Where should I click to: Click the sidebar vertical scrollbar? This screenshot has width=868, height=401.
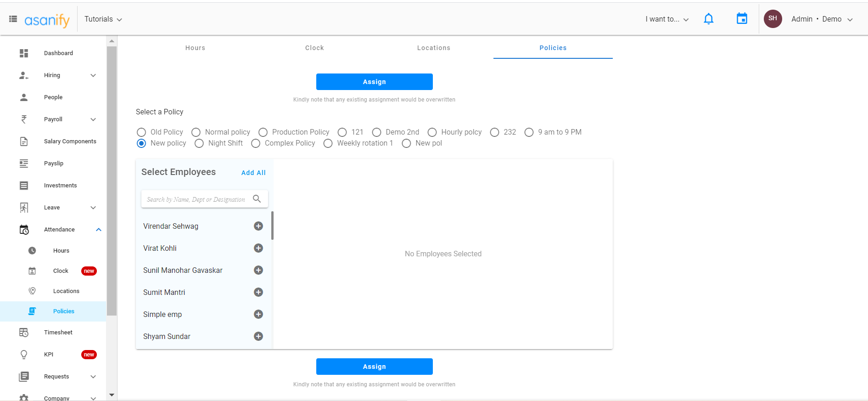[112, 184]
